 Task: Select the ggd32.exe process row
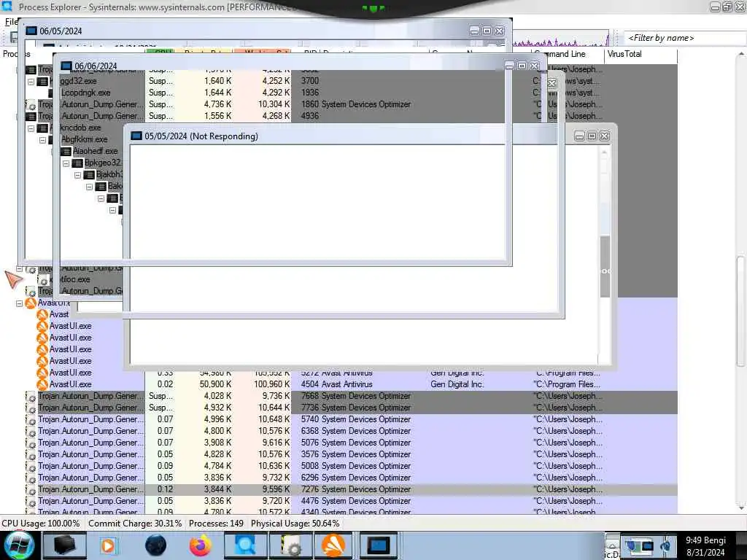pos(79,81)
